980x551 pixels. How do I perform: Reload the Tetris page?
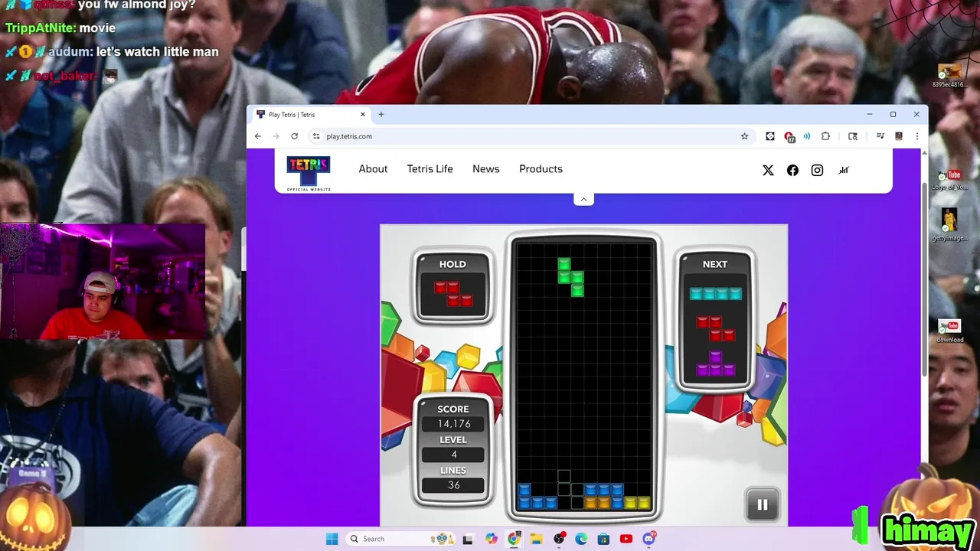(x=294, y=136)
